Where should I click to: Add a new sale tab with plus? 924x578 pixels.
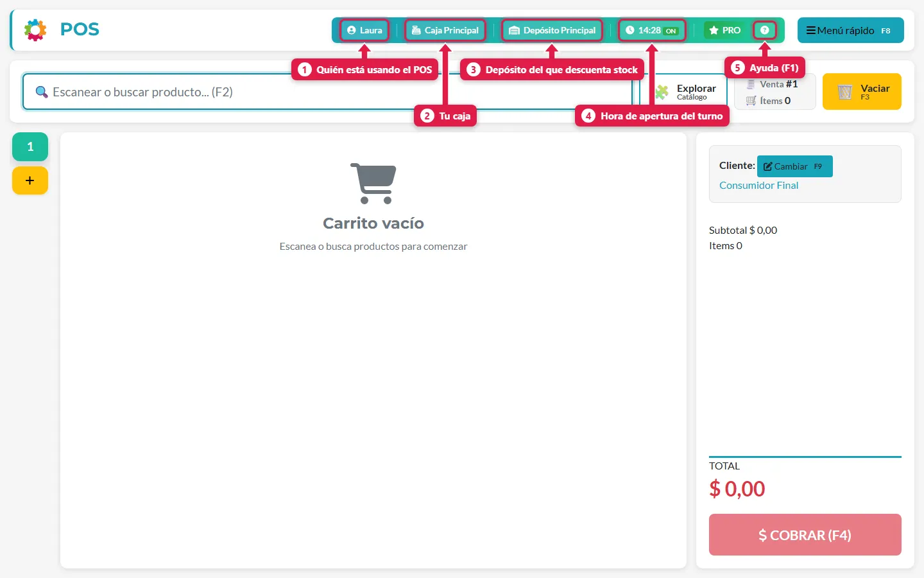coord(30,180)
